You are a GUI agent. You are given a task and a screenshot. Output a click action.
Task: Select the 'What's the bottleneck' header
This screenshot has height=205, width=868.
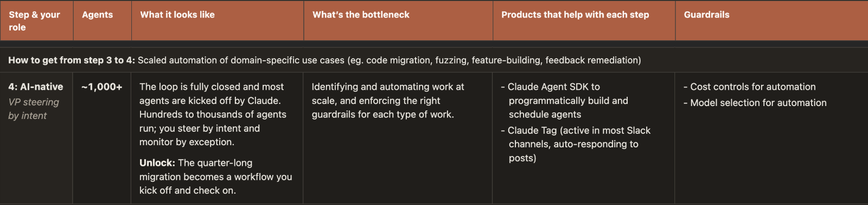pyautogui.click(x=361, y=15)
